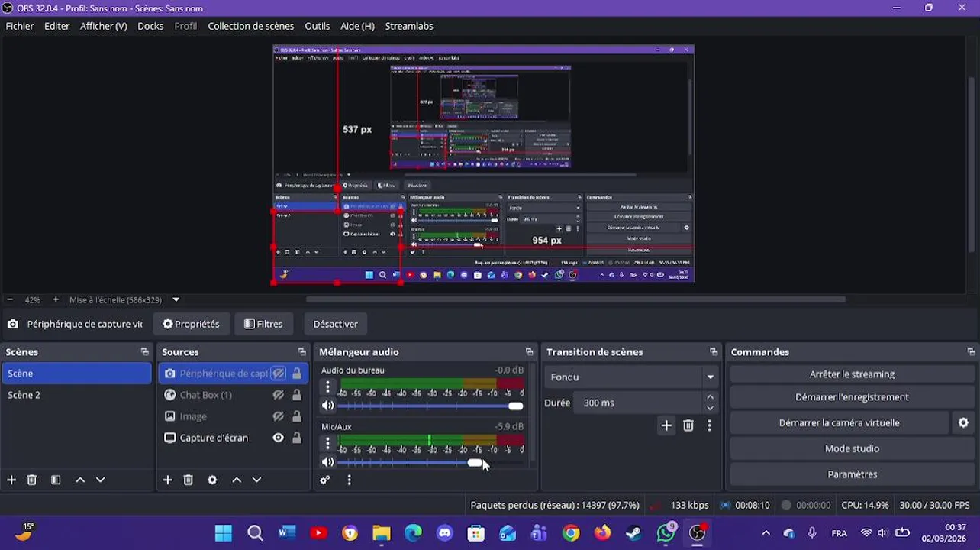The height and width of the screenshot is (550, 980).
Task: Open the Editer menu
Action: coord(56,26)
